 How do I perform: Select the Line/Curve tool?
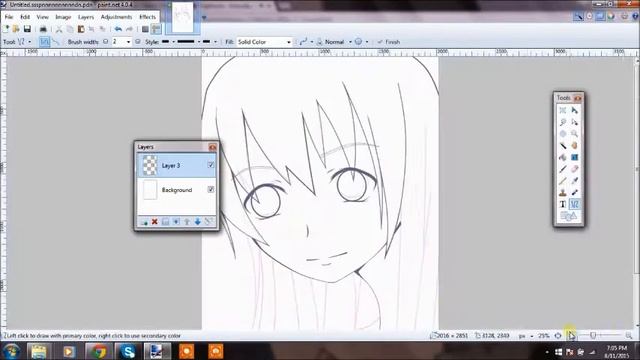574,204
